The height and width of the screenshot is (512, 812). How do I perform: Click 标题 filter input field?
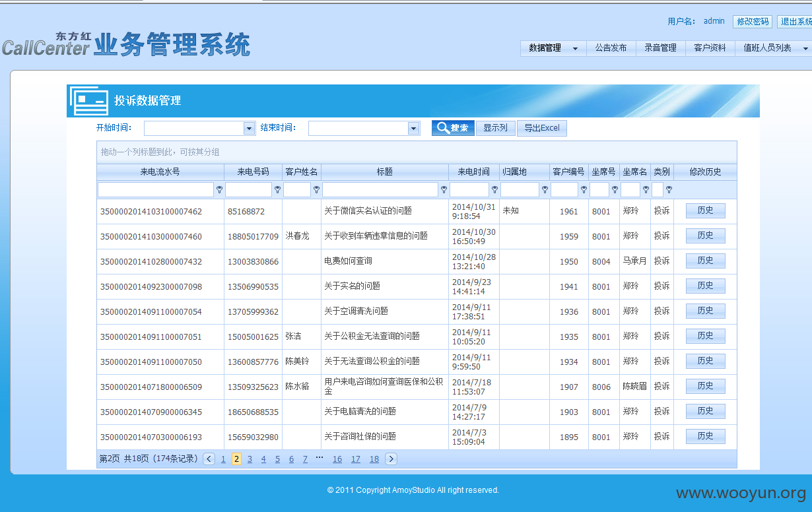click(380, 190)
